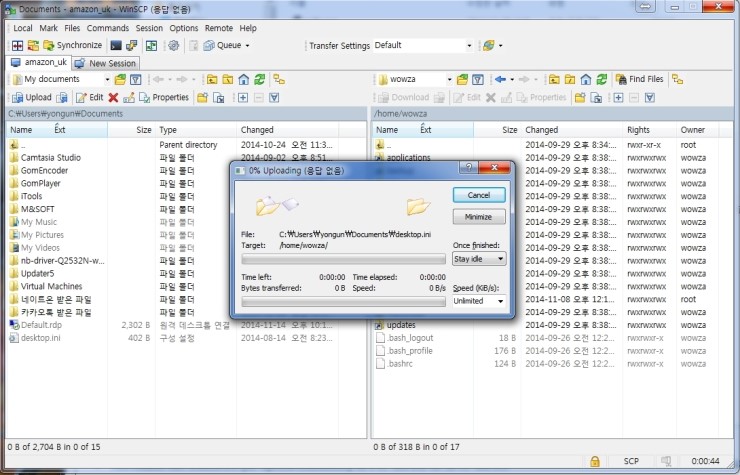Click the status bar lock icon
This screenshot has width=740, height=475.
coord(595,461)
